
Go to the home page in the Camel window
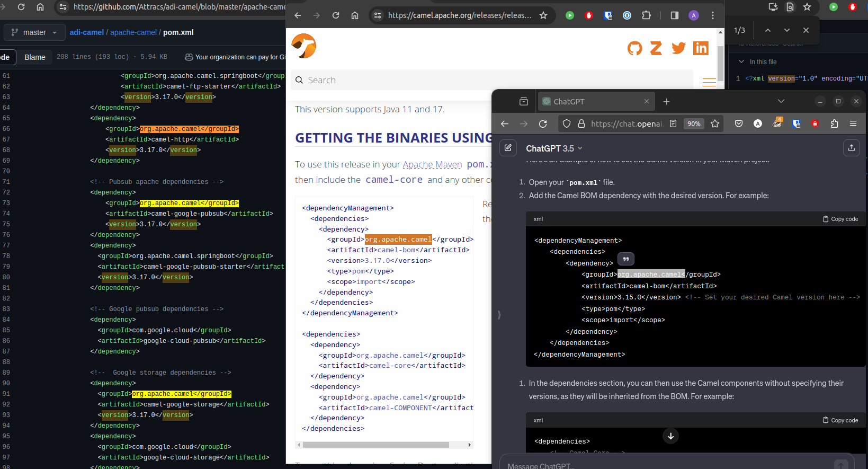[x=355, y=15]
